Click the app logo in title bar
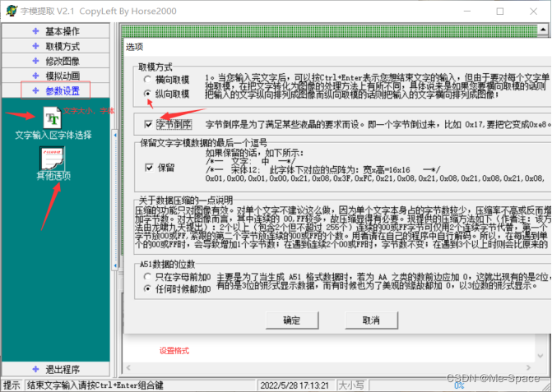The image size is (552, 392). click(x=12, y=11)
